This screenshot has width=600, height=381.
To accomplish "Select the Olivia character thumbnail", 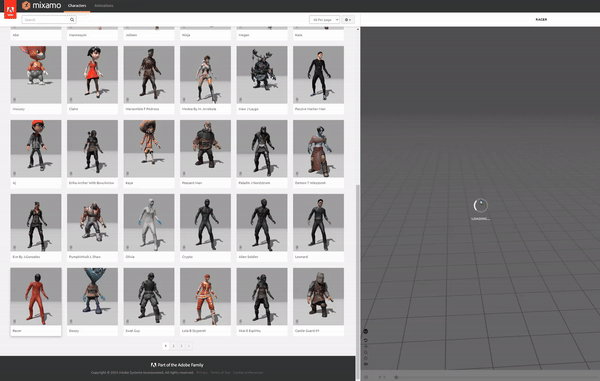I will [149, 223].
